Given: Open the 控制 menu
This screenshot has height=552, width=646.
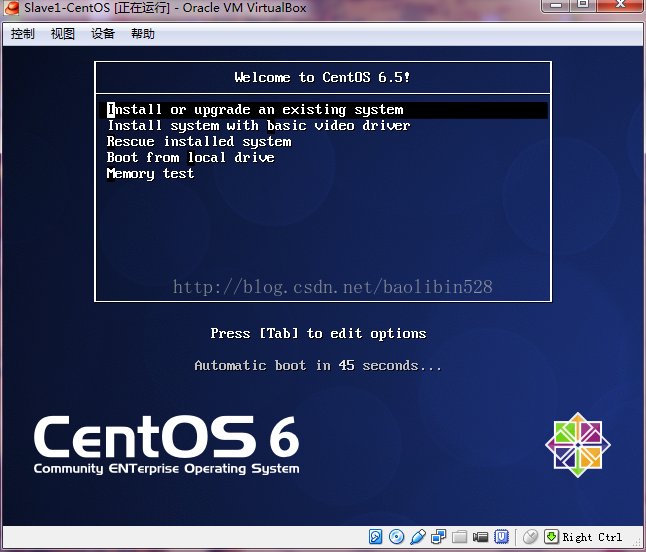Looking at the screenshot, I should (23, 34).
